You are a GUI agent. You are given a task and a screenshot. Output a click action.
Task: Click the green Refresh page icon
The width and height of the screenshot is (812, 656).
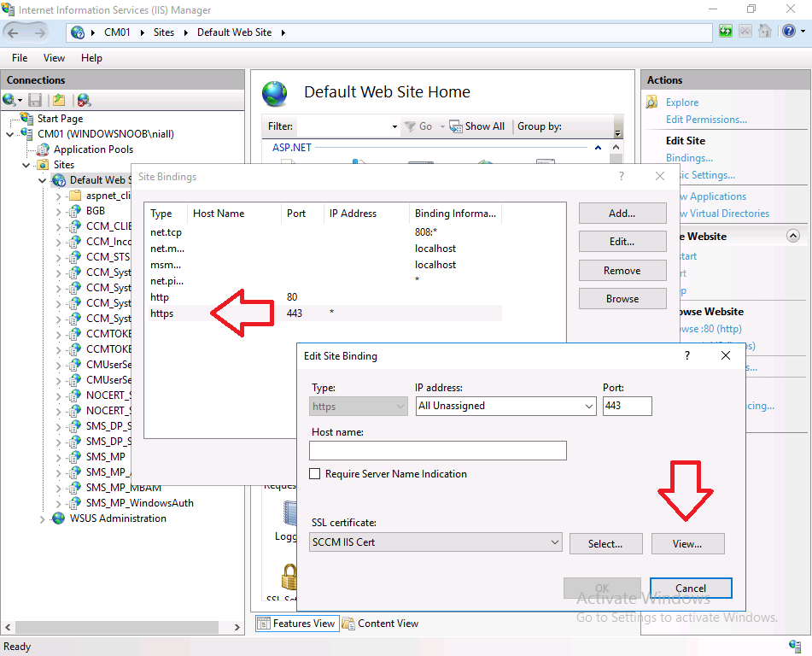726,32
